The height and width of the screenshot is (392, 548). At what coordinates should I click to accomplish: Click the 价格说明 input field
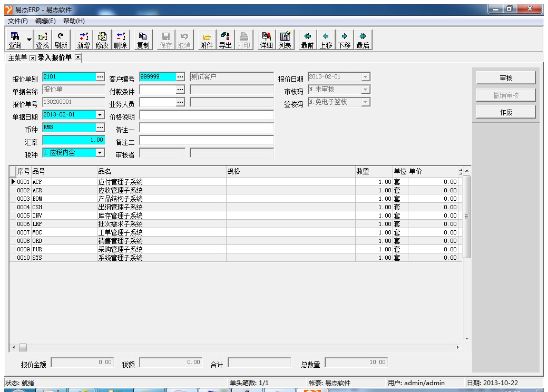[x=207, y=115]
